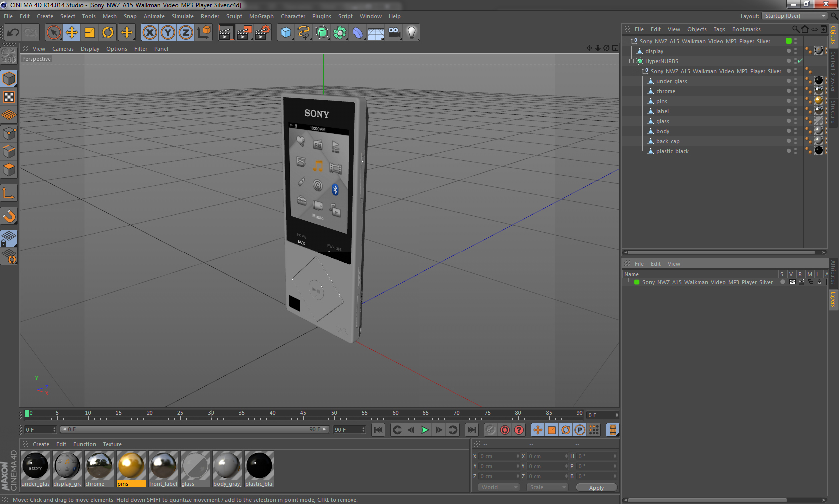Image resolution: width=839 pixels, height=504 pixels.
Task: Switch to Points mode
Action: (9, 133)
